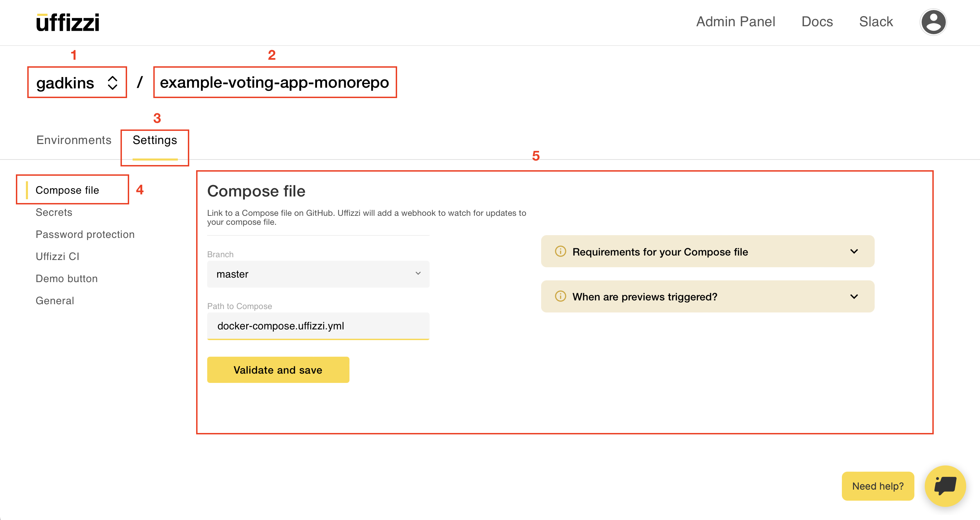Open Secrets settings section
Image resolution: width=980 pixels, height=520 pixels.
[54, 212]
